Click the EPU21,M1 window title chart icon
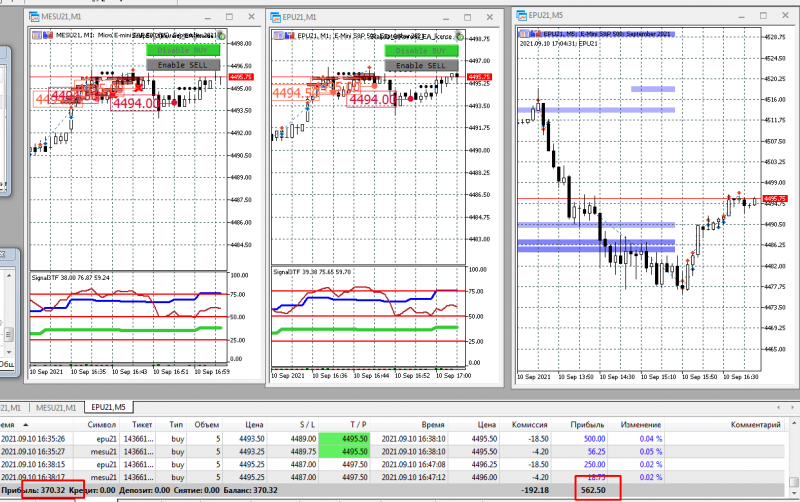 [276, 17]
